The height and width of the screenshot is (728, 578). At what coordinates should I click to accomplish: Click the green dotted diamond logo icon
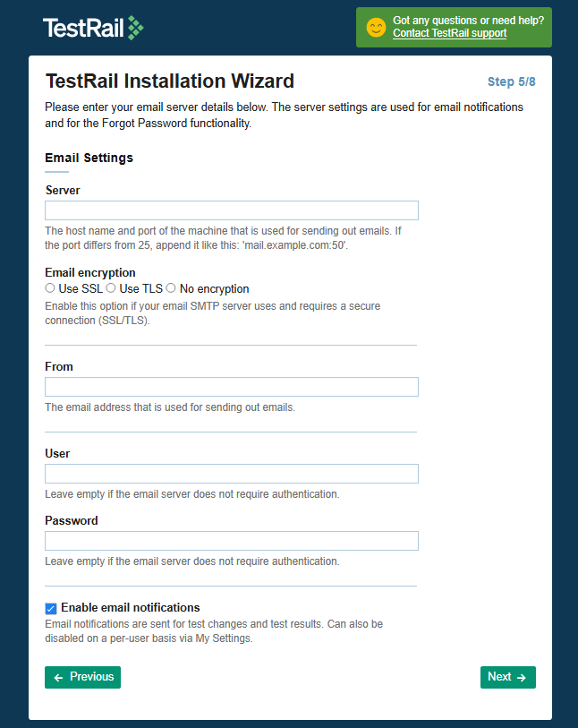[135, 28]
